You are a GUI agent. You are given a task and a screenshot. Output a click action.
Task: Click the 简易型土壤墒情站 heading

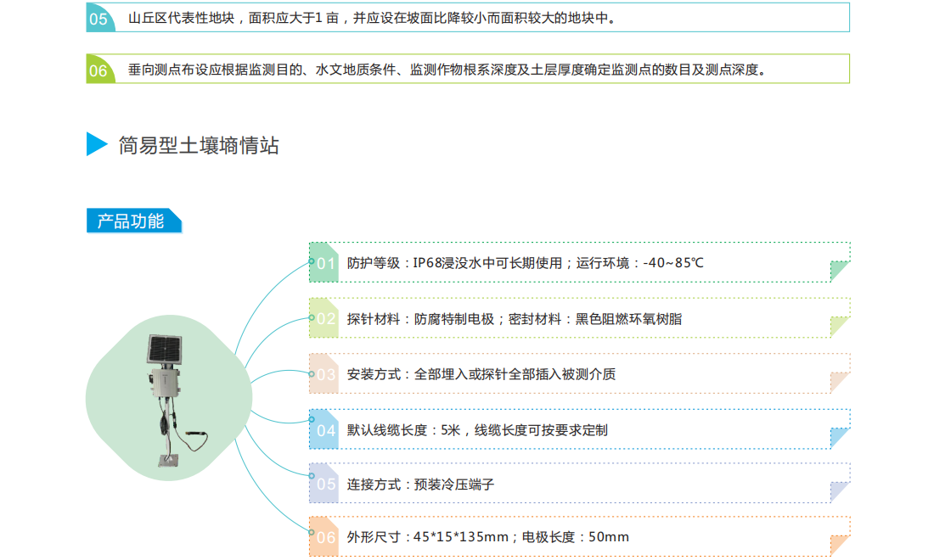tap(199, 145)
